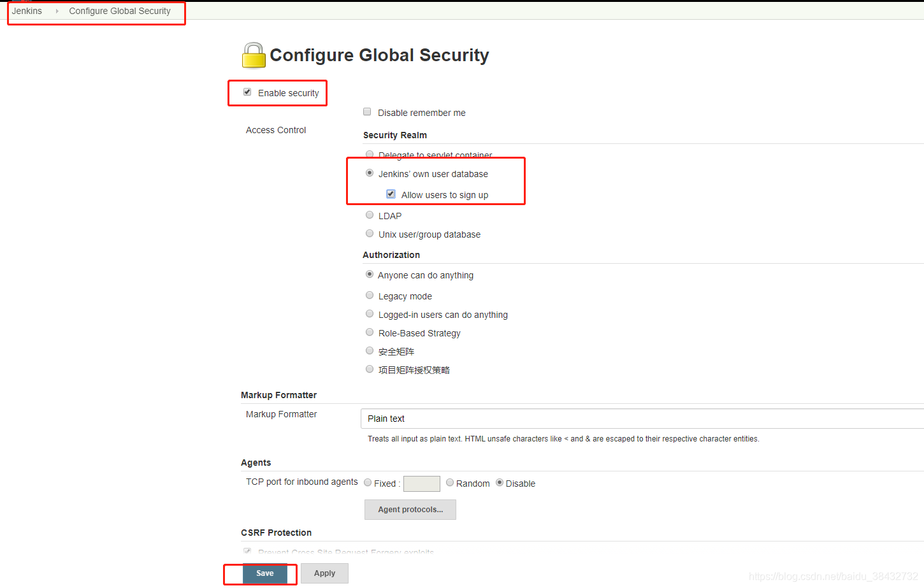Toggle the Enable security checkbox
The width and height of the screenshot is (924, 588).
247,92
